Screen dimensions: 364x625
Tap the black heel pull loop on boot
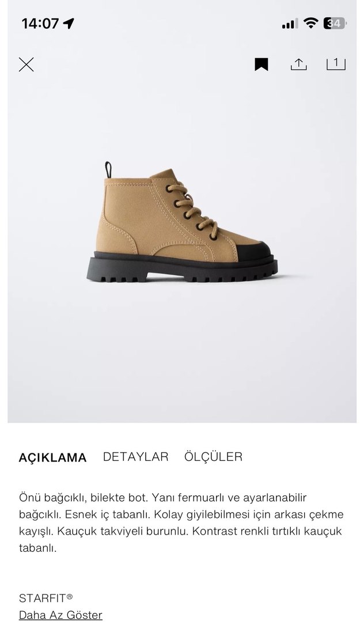click(108, 170)
